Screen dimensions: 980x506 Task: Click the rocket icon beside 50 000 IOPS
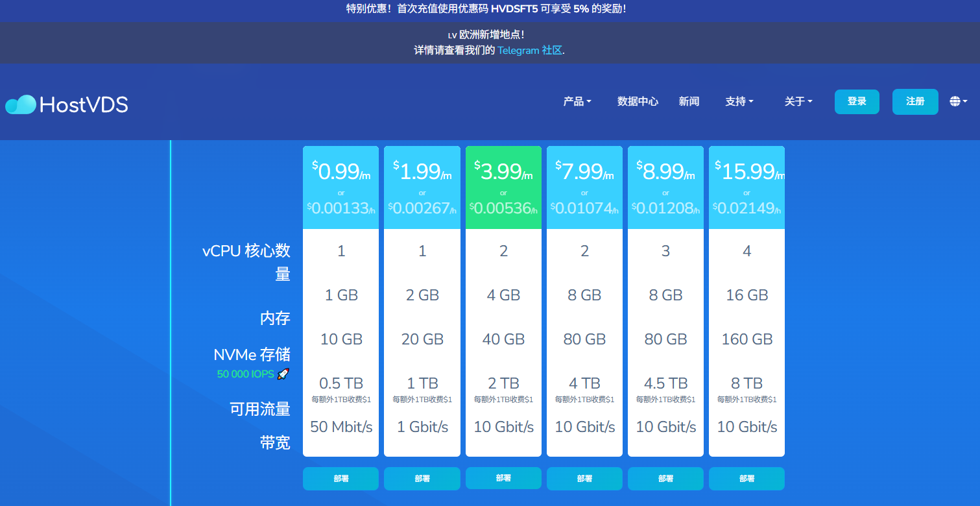[x=283, y=374]
